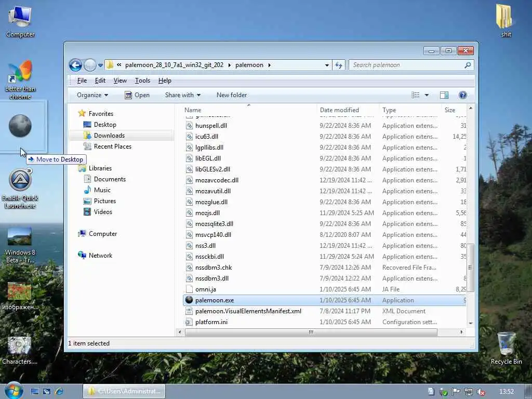Open Explorer help question mark
Viewport: 532px width, 399px height.
(x=463, y=96)
